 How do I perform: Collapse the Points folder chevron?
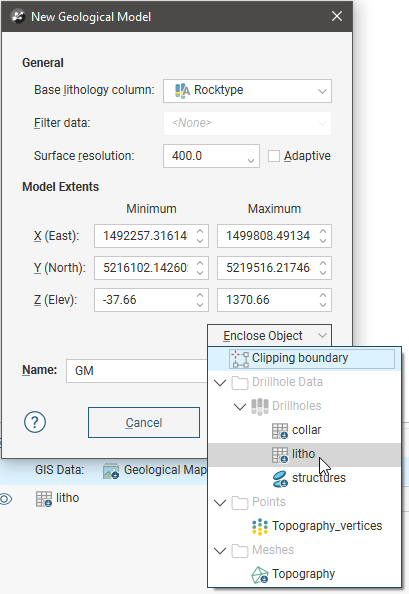tap(220, 502)
